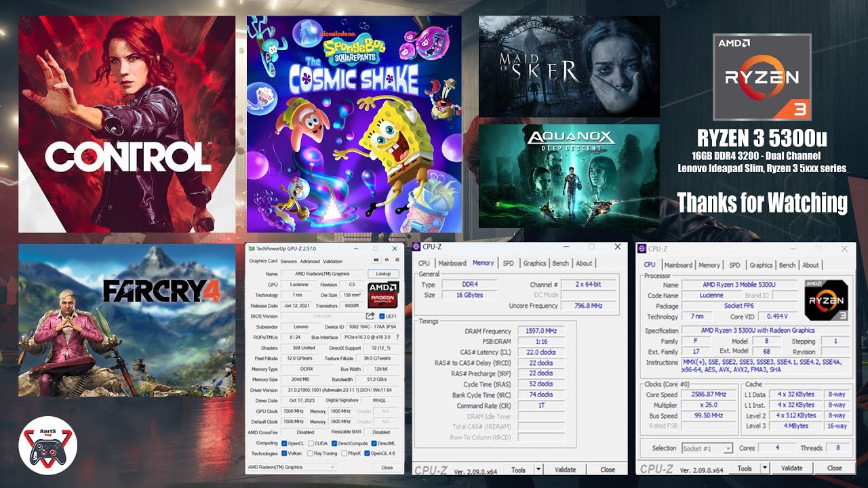The image size is (868, 488).
Task: Open the AMD Radeon(TM) Graphics GPU selector dropdown
Action: click(x=292, y=467)
